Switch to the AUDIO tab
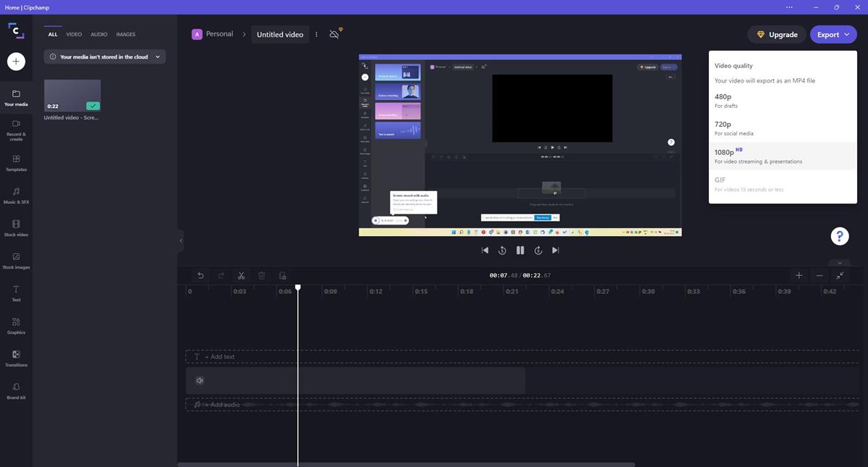868x467 pixels. (x=98, y=34)
